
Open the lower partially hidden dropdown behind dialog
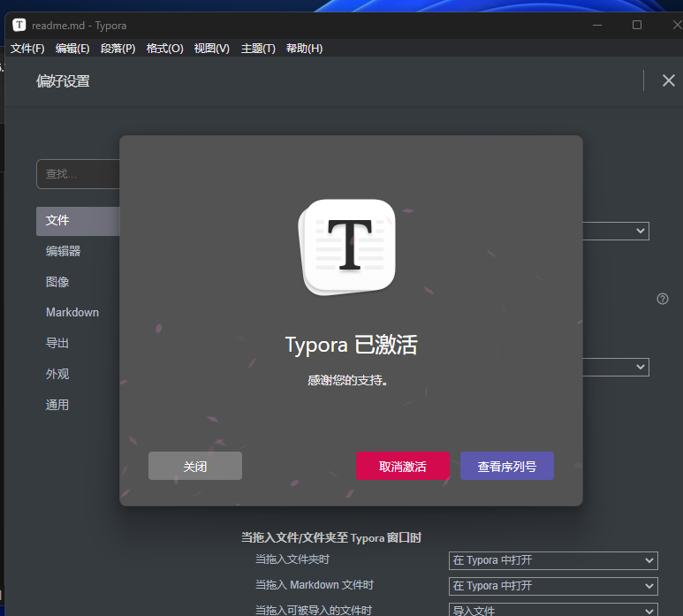coord(616,367)
